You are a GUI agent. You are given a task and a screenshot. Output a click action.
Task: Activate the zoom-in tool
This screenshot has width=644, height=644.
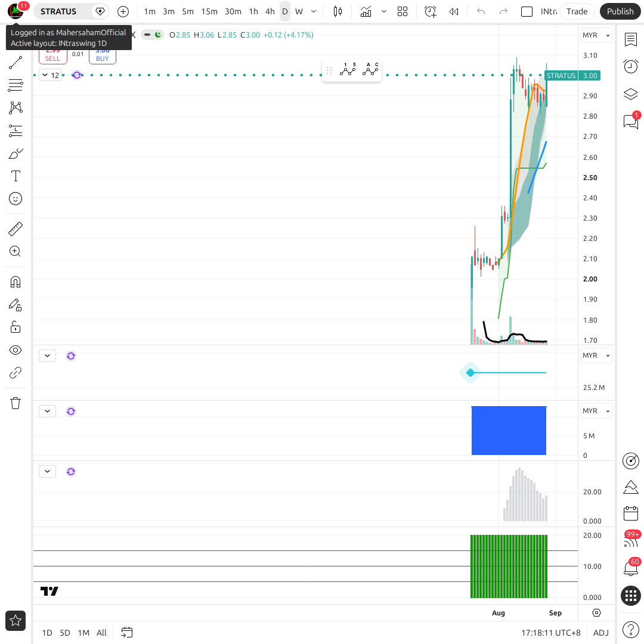16,252
